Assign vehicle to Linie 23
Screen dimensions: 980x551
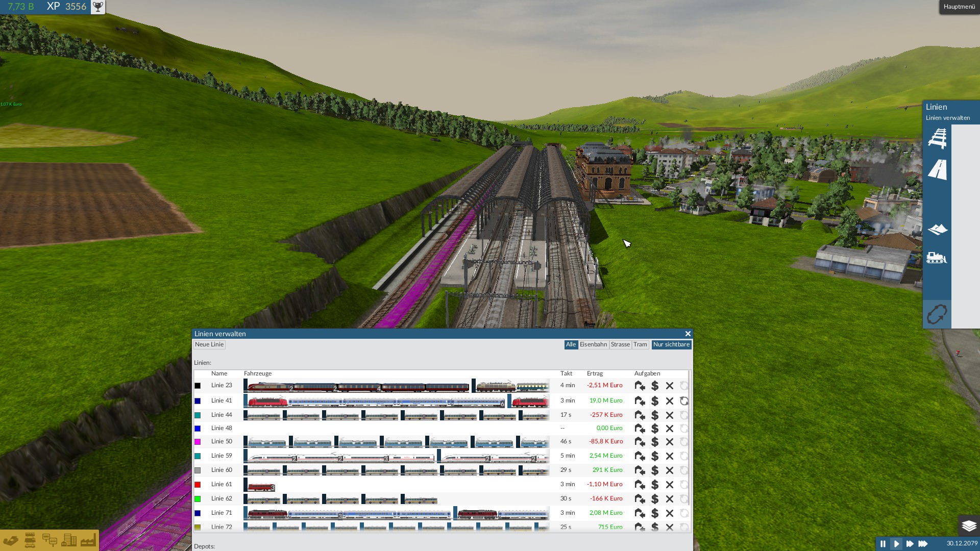tap(640, 386)
